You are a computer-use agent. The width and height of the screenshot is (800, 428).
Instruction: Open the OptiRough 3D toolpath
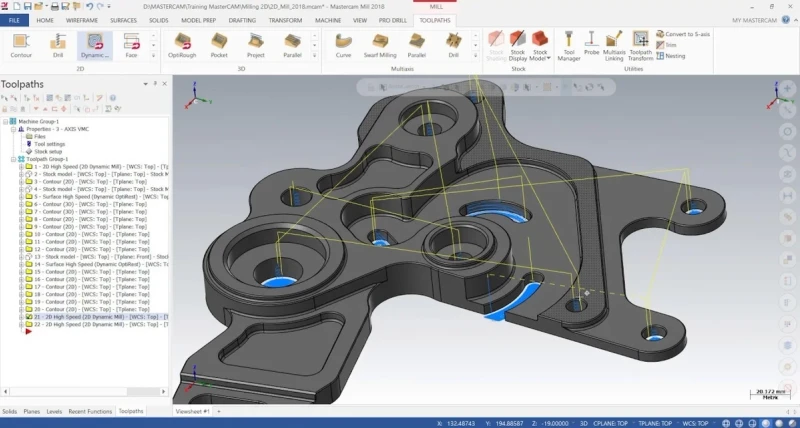click(182, 45)
